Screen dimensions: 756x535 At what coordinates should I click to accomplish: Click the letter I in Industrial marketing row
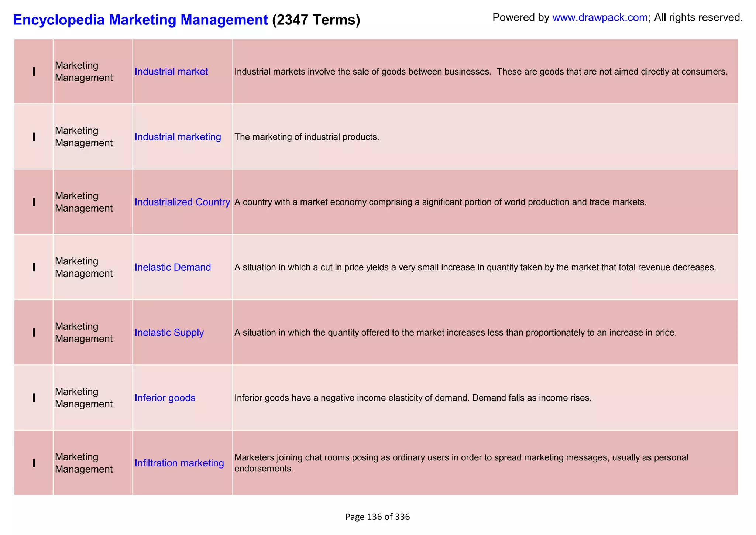34,137
